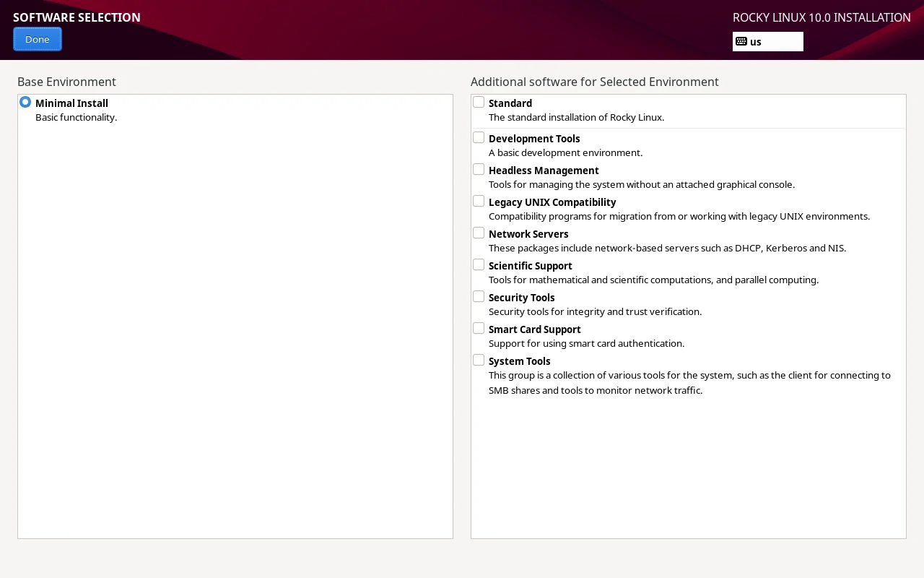Click the smart card authentication description
This screenshot has height=578, width=924.
coord(586,343)
